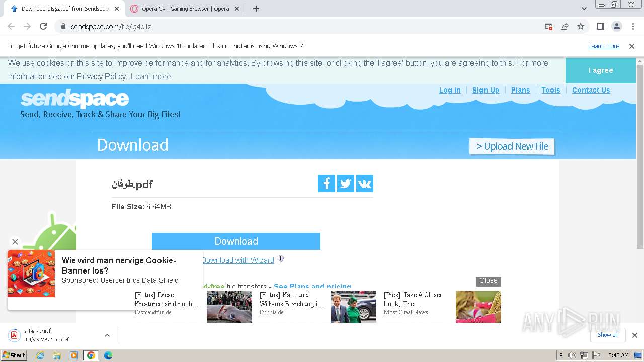Screen dimensions: 644x362
Task: Bookmark this page with the star icon
Action: coord(581,26)
